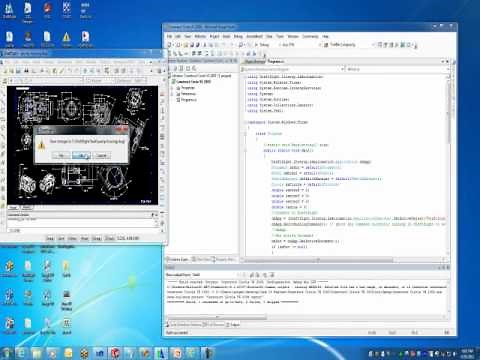Close the Program.cs document with the X
Viewport: 480px width, 360px height.
pos(447,62)
